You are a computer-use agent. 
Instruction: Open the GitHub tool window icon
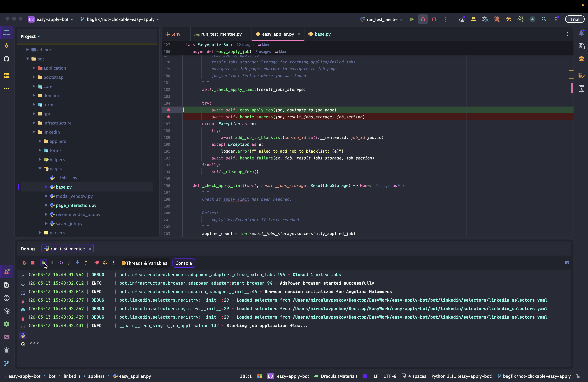[7, 59]
